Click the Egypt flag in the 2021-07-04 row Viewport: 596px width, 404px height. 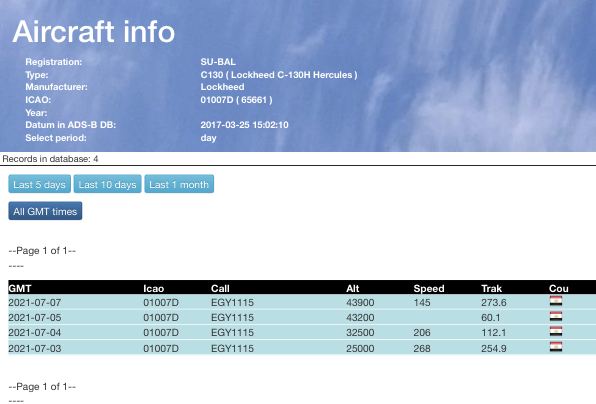click(x=556, y=332)
